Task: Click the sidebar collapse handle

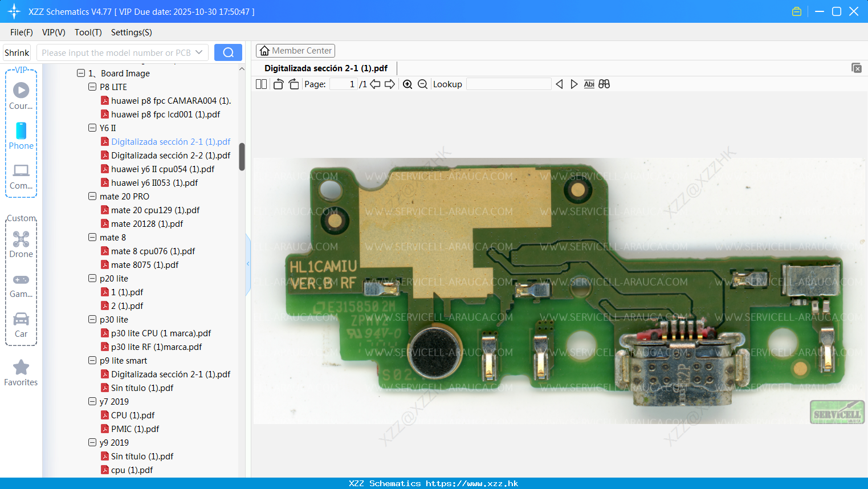Action: coord(248,264)
